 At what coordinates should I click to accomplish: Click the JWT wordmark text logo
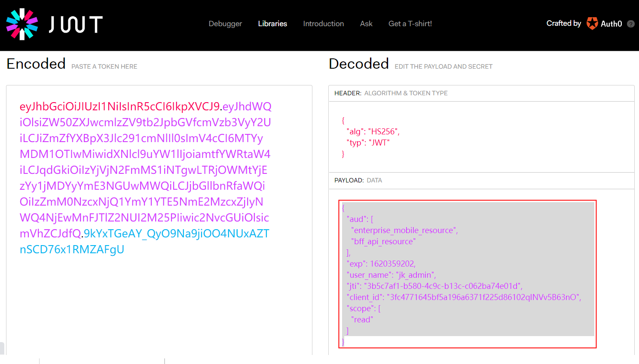76,24
